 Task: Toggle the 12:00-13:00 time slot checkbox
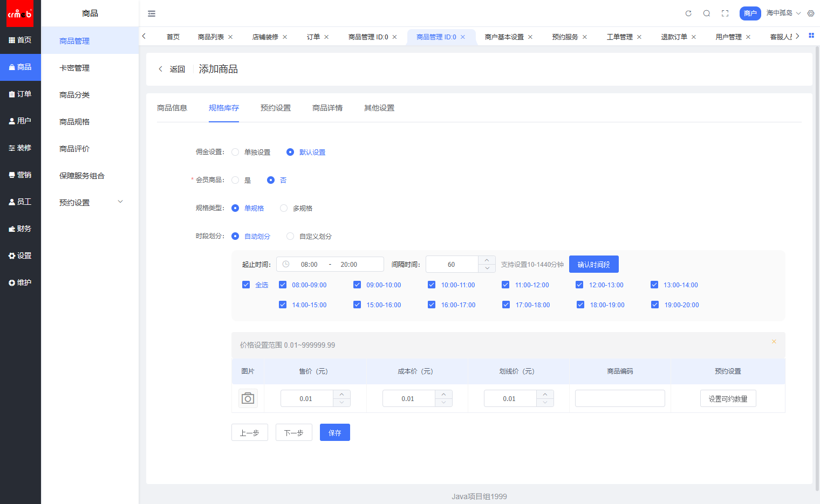pyautogui.click(x=579, y=285)
